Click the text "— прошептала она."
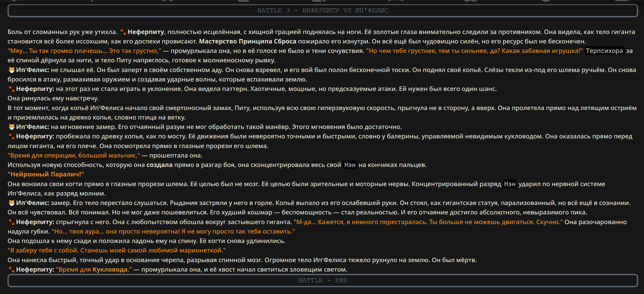The image size is (644, 294). [x=172, y=155]
